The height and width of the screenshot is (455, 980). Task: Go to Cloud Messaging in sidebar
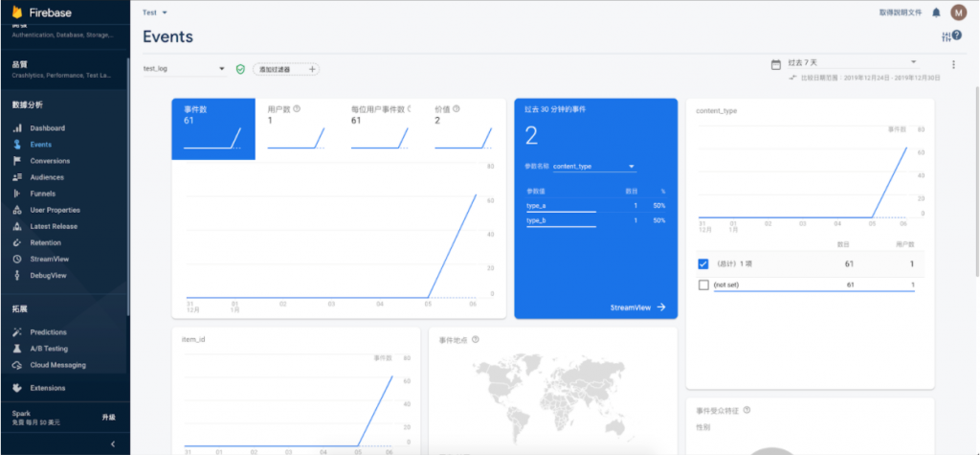[x=58, y=365]
